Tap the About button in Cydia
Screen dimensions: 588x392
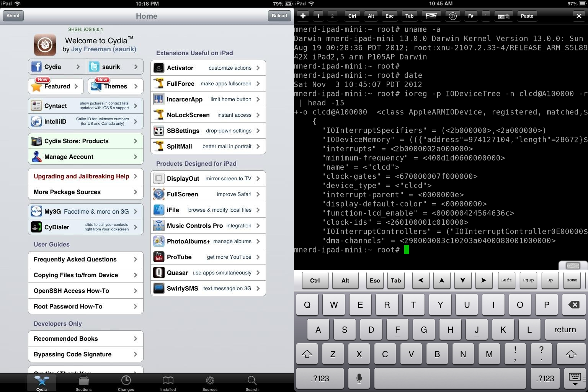point(13,16)
